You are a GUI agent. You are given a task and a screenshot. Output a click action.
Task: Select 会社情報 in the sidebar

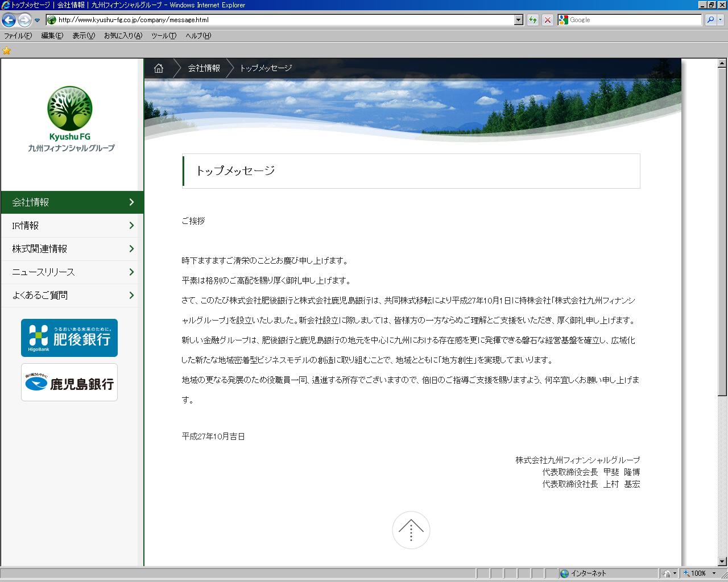pyautogui.click(x=72, y=202)
